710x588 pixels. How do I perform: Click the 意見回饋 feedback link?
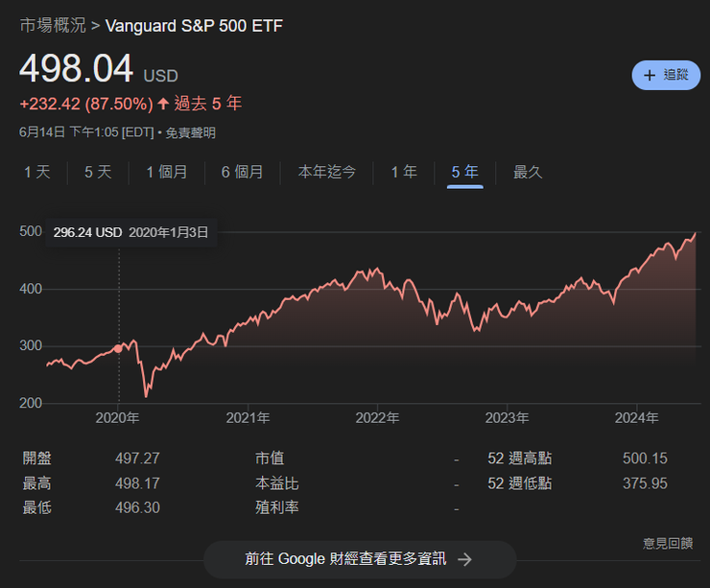click(x=667, y=543)
